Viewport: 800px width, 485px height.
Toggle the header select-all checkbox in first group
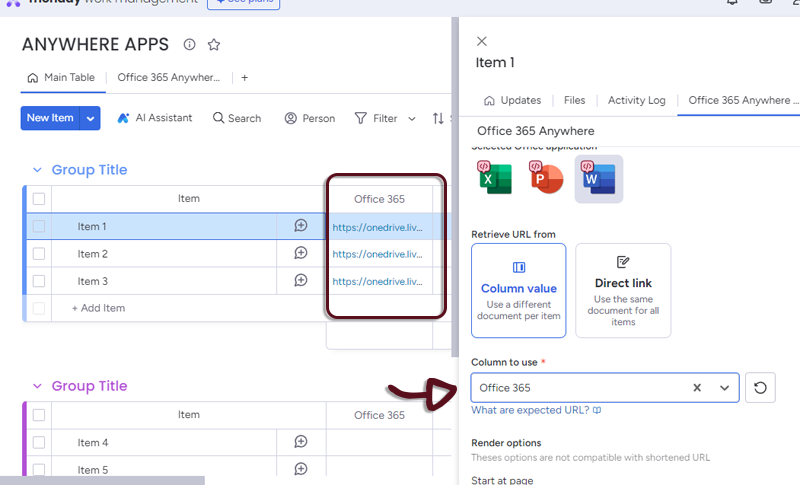(x=39, y=199)
